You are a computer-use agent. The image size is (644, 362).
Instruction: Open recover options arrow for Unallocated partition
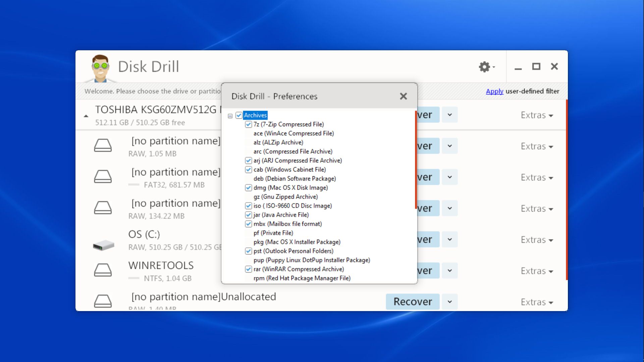click(450, 302)
